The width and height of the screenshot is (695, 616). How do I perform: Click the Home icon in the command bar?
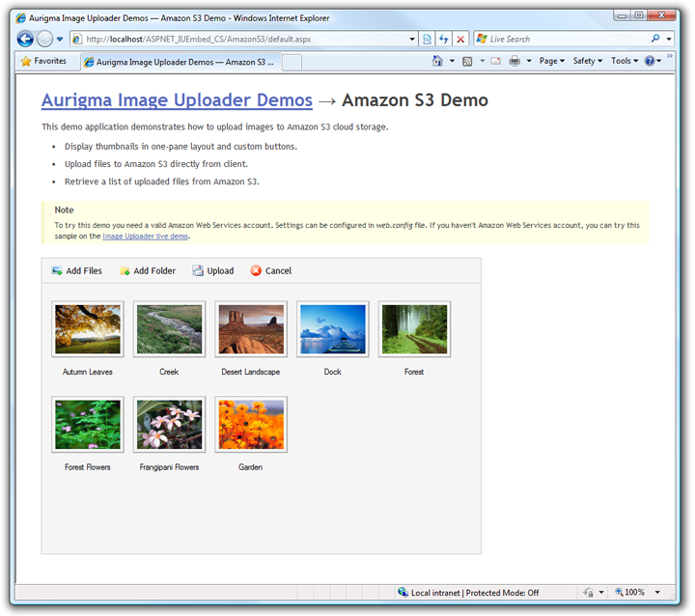click(437, 61)
